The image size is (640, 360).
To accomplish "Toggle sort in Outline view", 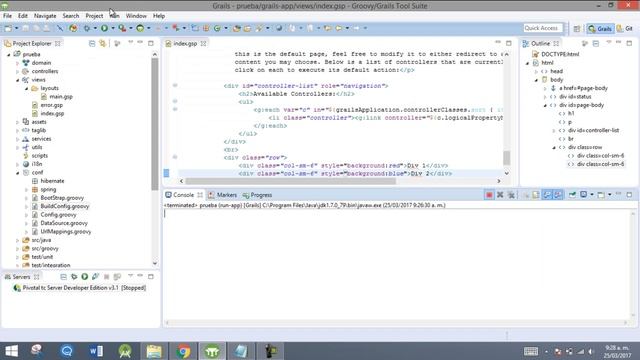I will pyautogui.click(x=585, y=43).
